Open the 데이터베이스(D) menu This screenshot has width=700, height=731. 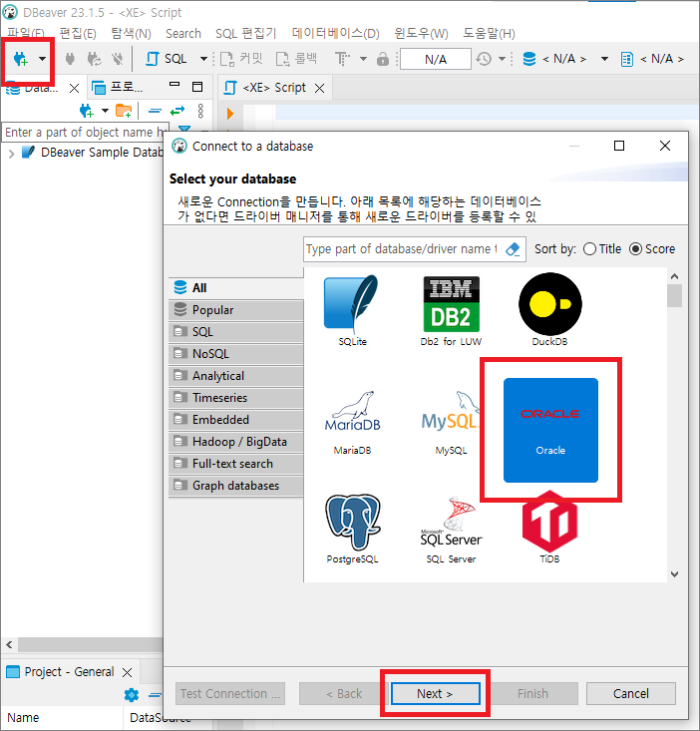pyautogui.click(x=336, y=34)
